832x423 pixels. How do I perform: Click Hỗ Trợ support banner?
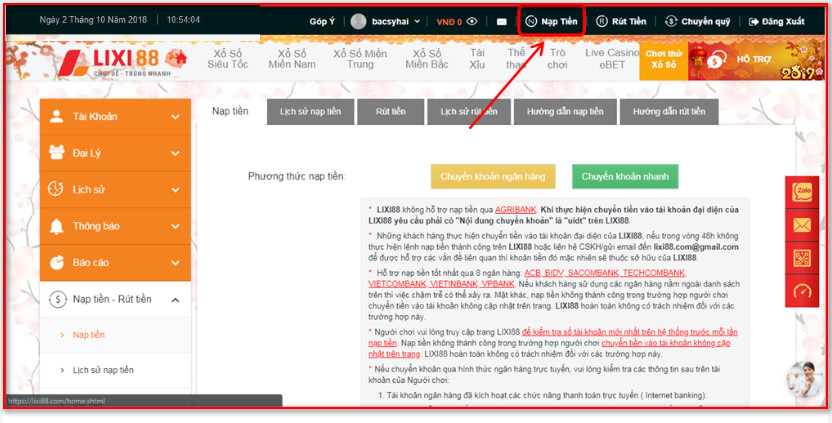(756, 59)
